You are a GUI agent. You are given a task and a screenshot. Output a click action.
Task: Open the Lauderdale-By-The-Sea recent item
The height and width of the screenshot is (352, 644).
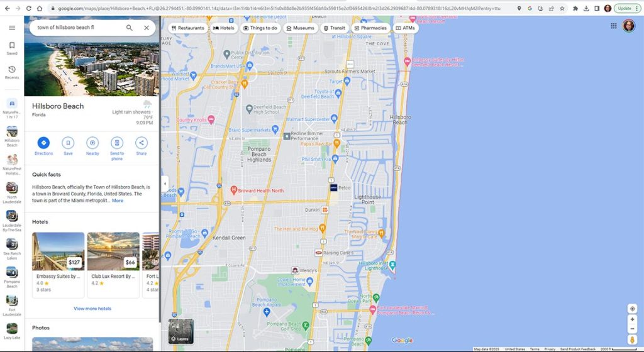tap(12, 221)
